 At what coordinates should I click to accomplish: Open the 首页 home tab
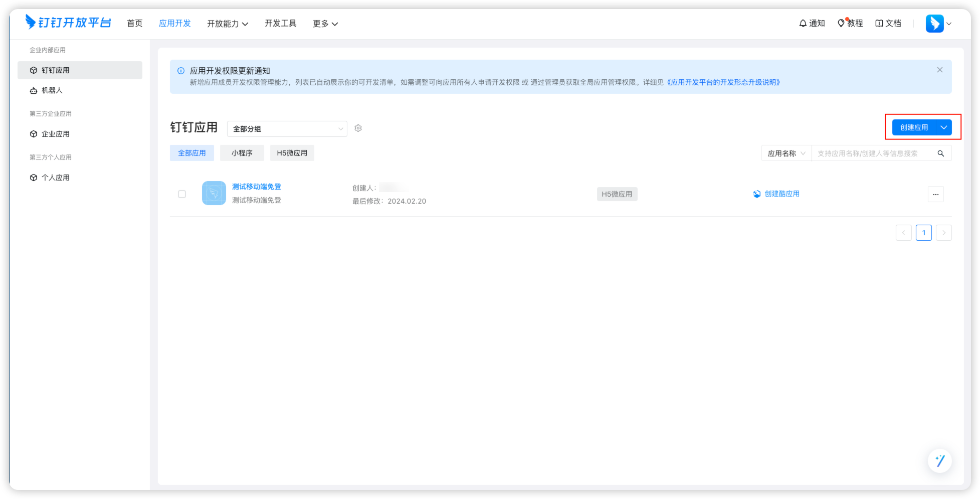point(135,23)
